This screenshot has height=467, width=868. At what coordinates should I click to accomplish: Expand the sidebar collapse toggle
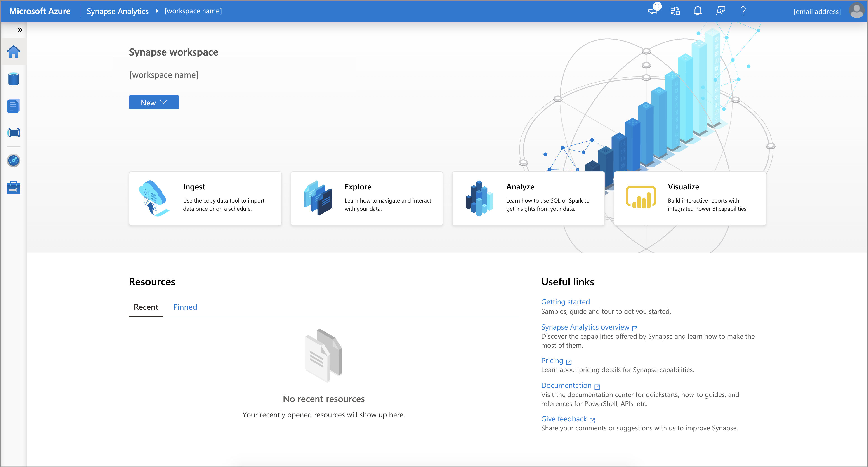point(19,30)
